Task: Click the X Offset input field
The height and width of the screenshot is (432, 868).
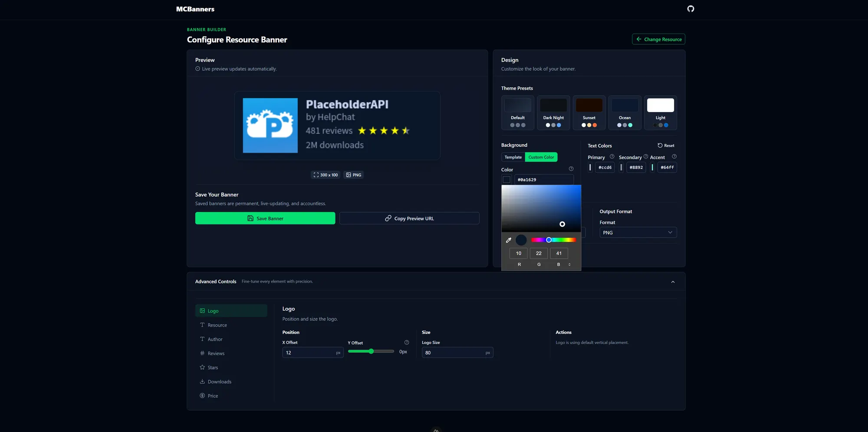Action: [313, 353]
